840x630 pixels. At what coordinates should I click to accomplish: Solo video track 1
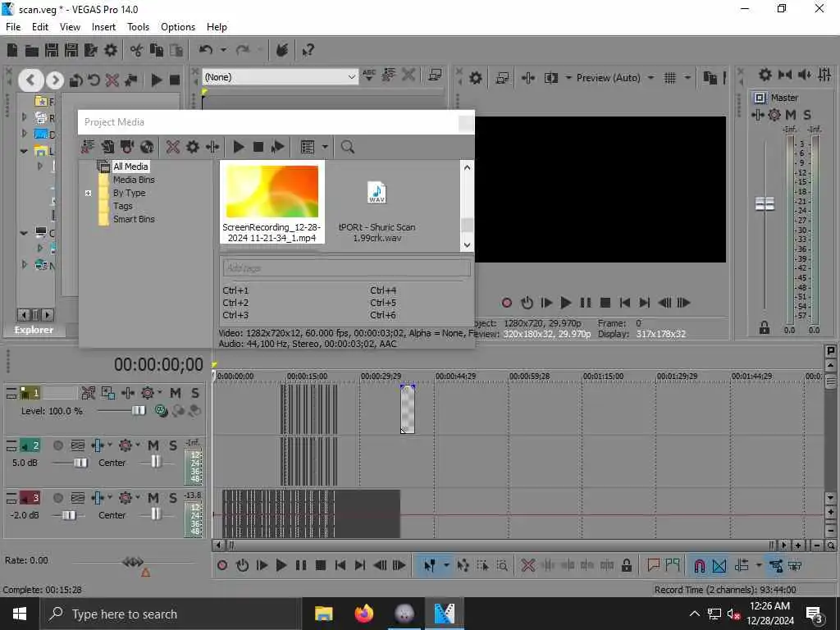pyautogui.click(x=195, y=393)
